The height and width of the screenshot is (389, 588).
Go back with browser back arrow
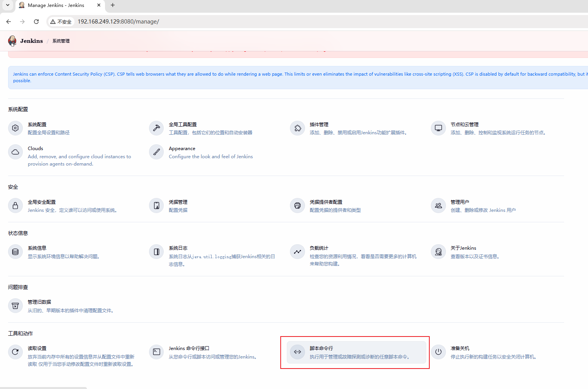(x=8, y=22)
